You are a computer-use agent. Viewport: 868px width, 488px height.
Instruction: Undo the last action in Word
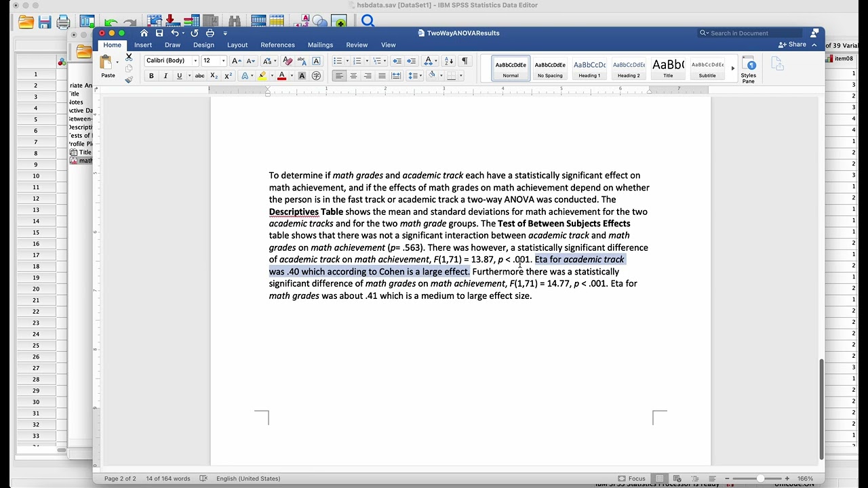click(175, 33)
